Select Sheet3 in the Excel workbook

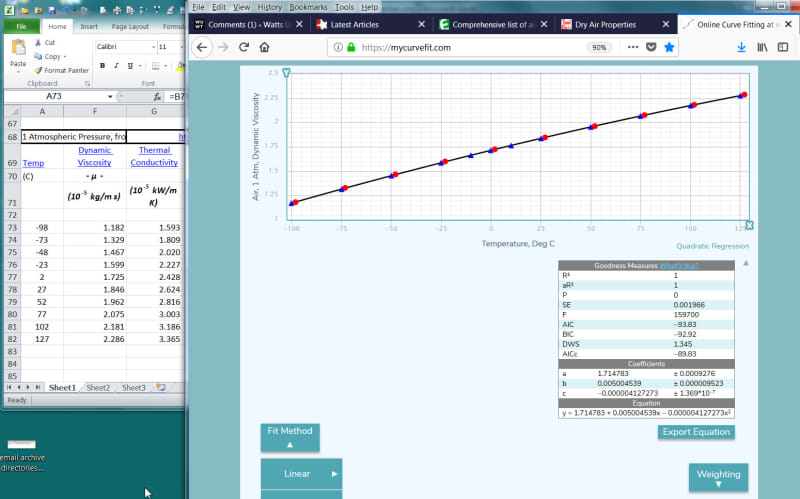134,388
